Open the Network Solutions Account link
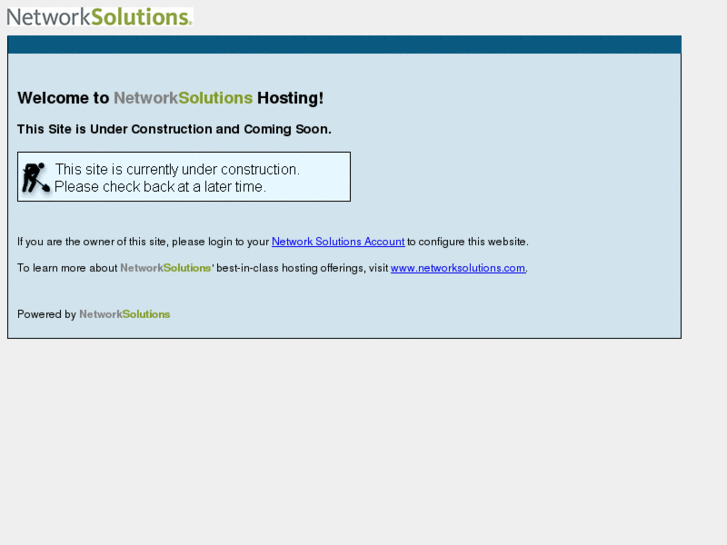This screenshot has height=545, width=727. [x=338, y=242]
